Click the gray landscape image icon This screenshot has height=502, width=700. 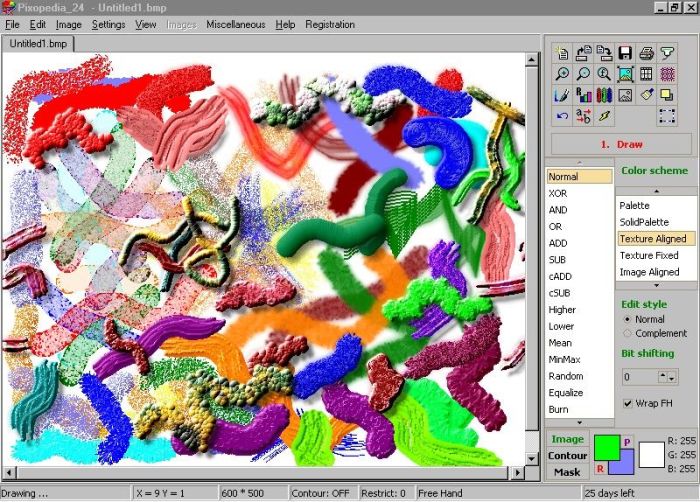click(625, 95)
